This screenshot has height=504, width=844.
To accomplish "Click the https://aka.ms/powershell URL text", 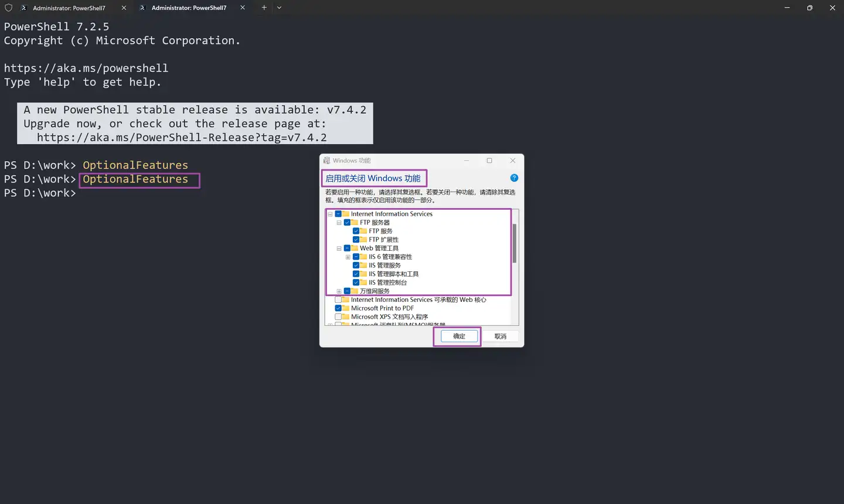I will [86, 69].
